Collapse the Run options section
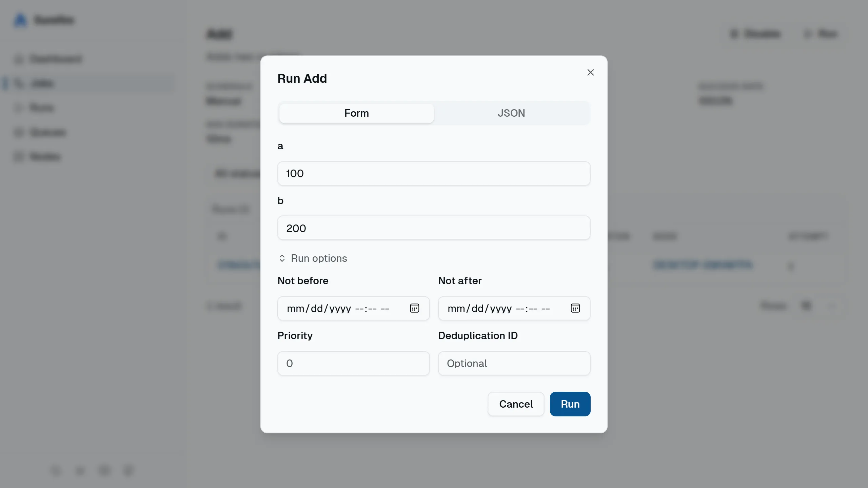 (319, 258)
